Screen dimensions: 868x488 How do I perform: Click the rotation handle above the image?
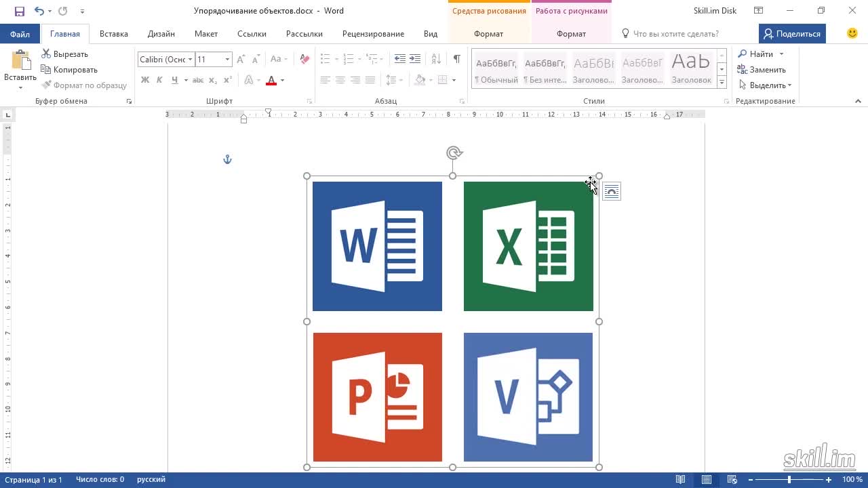tap(454, 153)
